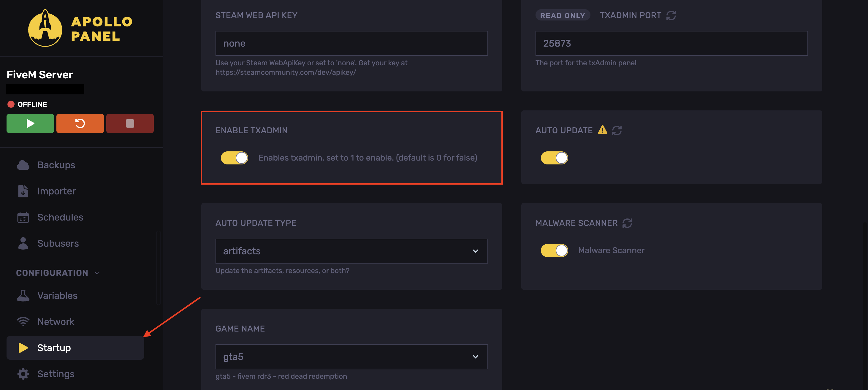Click the OFFLINE status label
This screenshot has height=390, width=868.
tap(32, 104)
